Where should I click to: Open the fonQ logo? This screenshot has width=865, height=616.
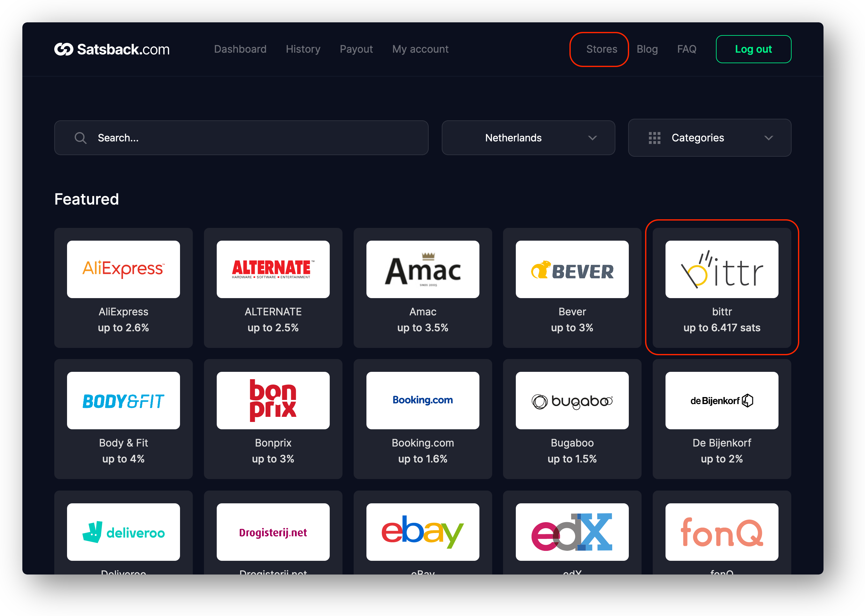click(722, 532)
